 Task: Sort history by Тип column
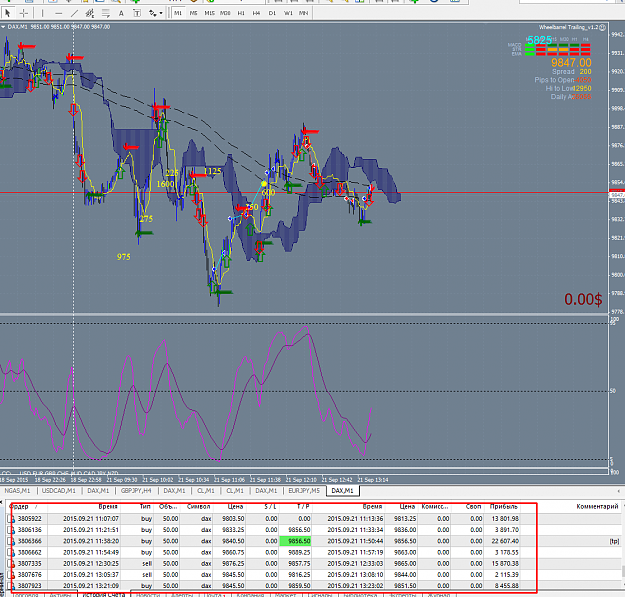point(145,507)
